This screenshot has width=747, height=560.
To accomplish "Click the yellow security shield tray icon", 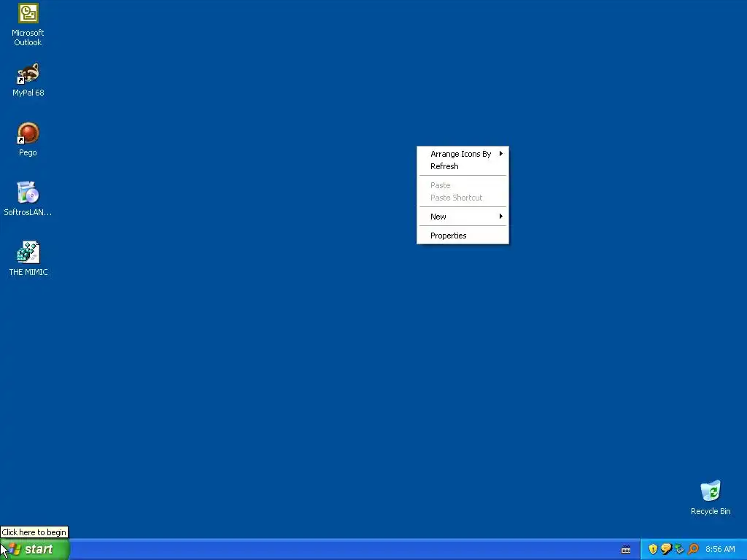I will pos(653,549).
